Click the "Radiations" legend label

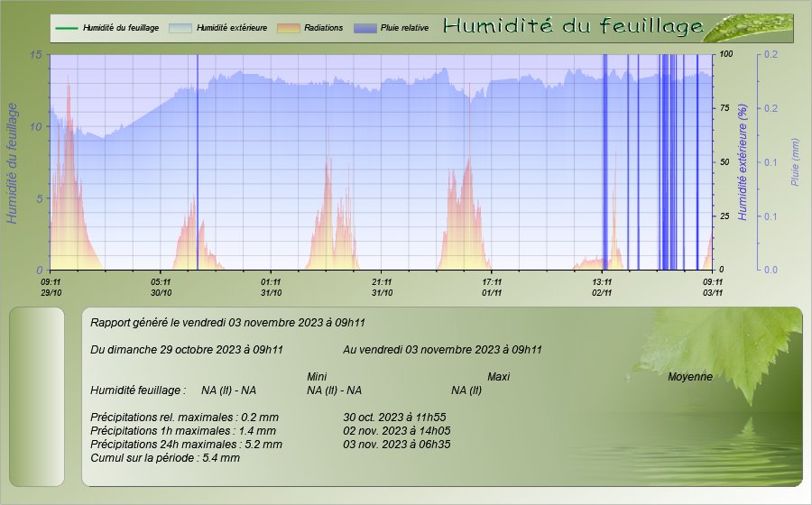324,28
